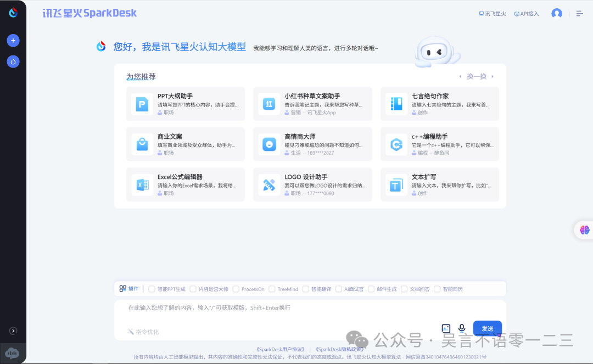Click the LOGO 设计助手 icon
This screenshot has height=364, width=593.
[x=268, y=184]
